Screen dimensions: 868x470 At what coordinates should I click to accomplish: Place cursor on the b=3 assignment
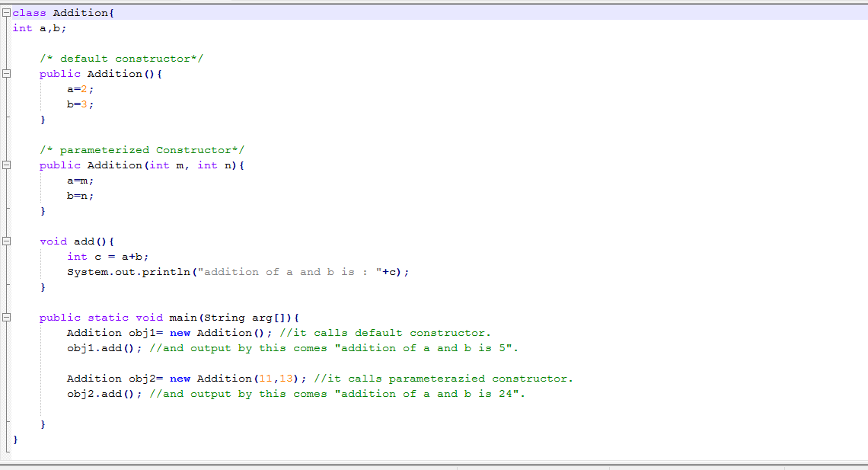point(78,104)
